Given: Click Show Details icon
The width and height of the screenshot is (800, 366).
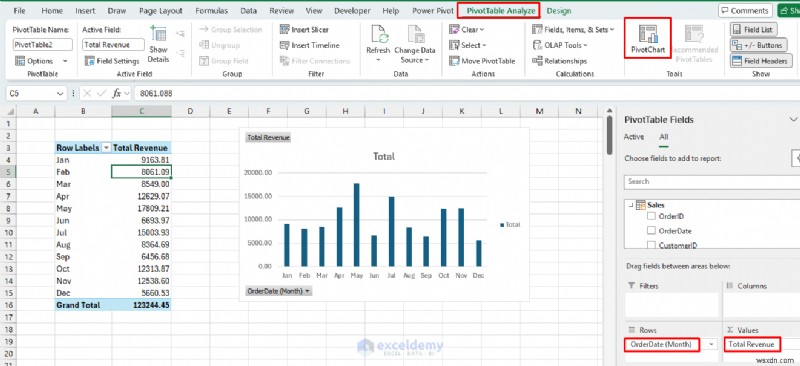Looking at the screenshot, I should click(x=158, y=34).
